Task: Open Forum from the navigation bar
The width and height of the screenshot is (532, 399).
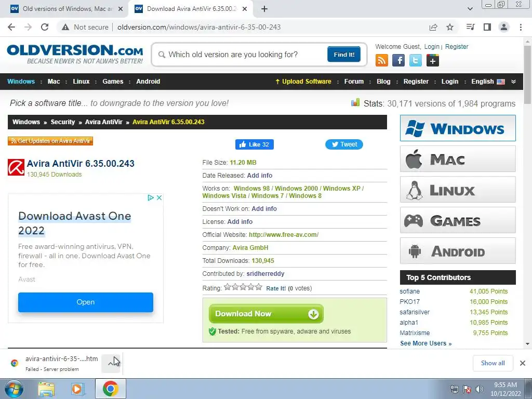Action: point(354,82)
